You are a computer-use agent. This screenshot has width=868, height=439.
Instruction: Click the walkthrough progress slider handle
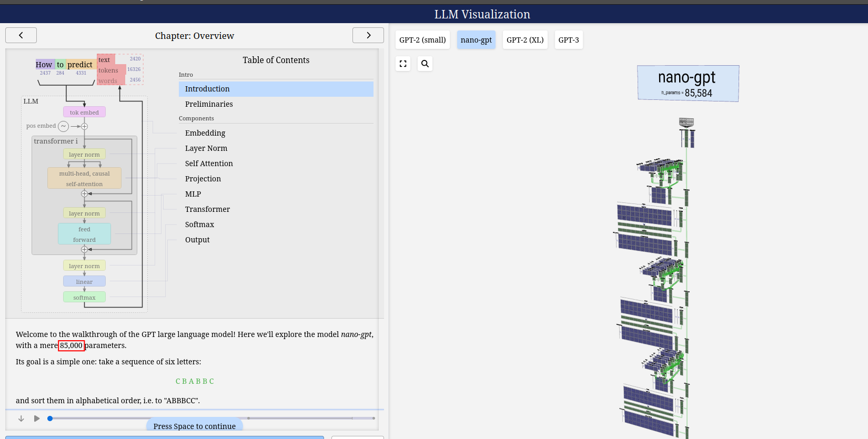[x=50, y=418]
